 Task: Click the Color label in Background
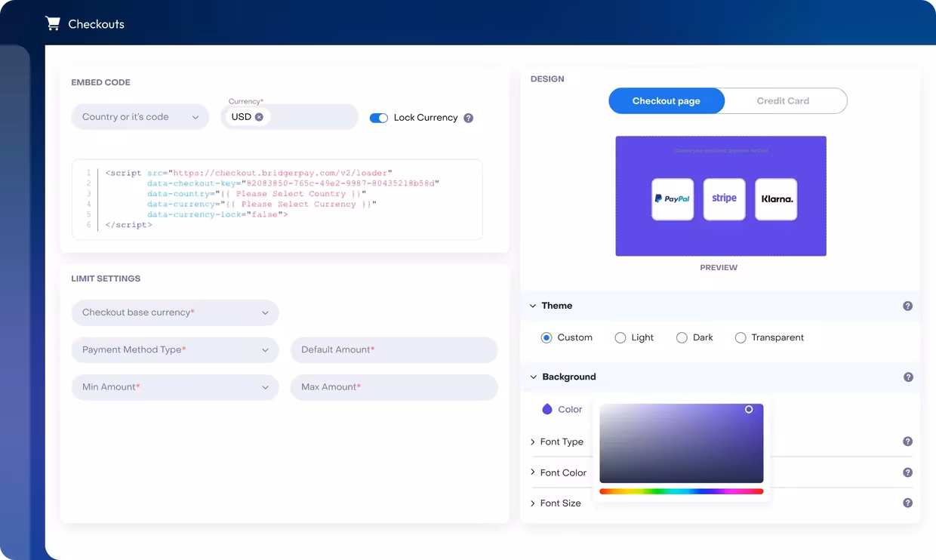(x=570, y=409)
